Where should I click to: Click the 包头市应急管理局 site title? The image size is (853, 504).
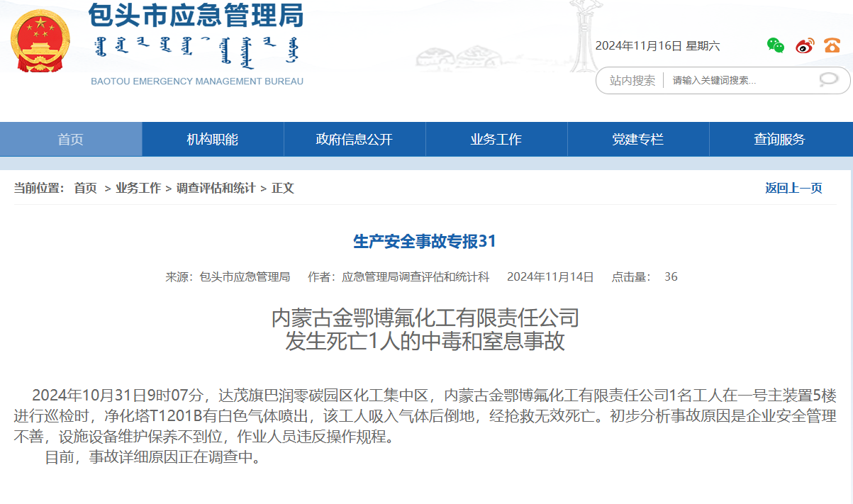click(x=196, y=14)
